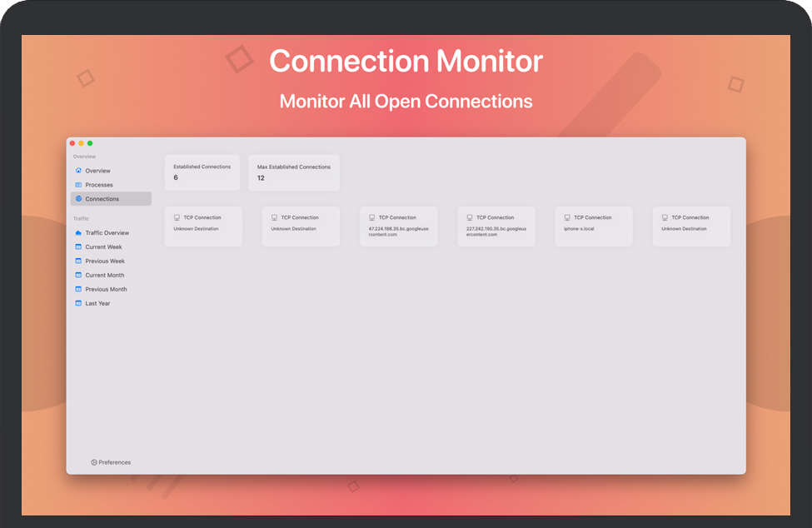Viewport: 812px width, 528px height.
Task: Click the Preferences gear icon
Action: tap(94, 462)
